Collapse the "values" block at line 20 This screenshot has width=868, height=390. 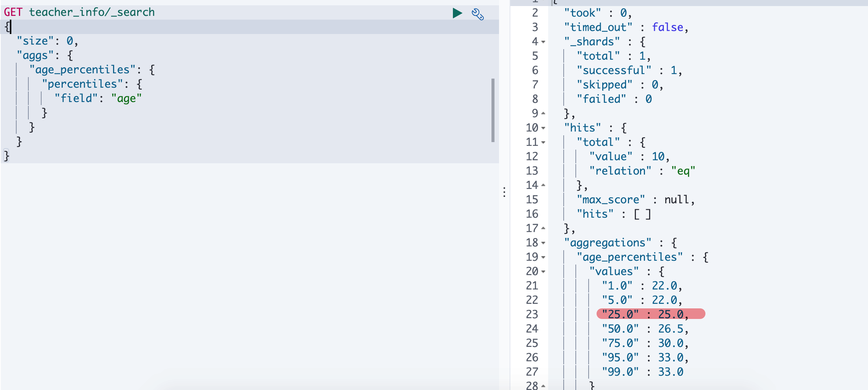[543, 272]
